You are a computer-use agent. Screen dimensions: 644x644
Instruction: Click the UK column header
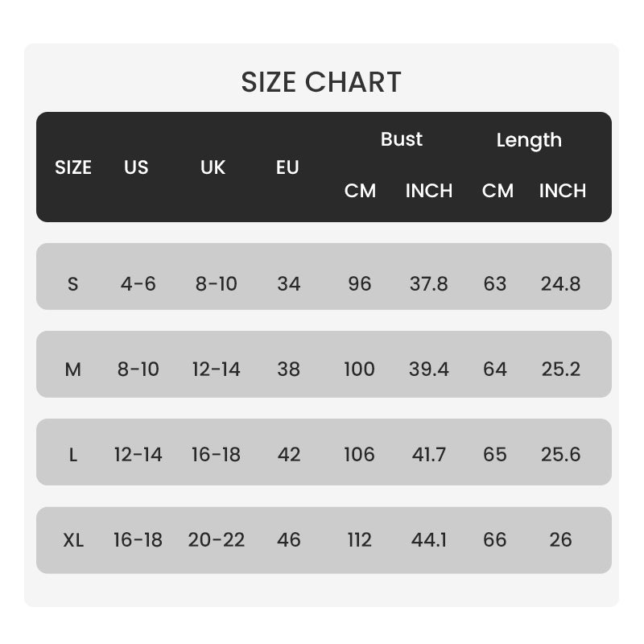tap(213, 167)
